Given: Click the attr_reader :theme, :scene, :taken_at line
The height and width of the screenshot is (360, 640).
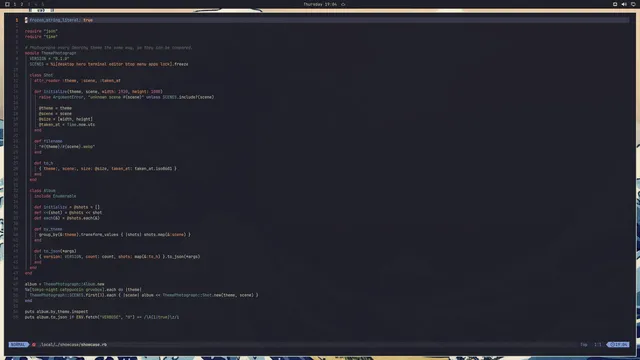Looking at the screenshot, I should click(x=77, y=81).
